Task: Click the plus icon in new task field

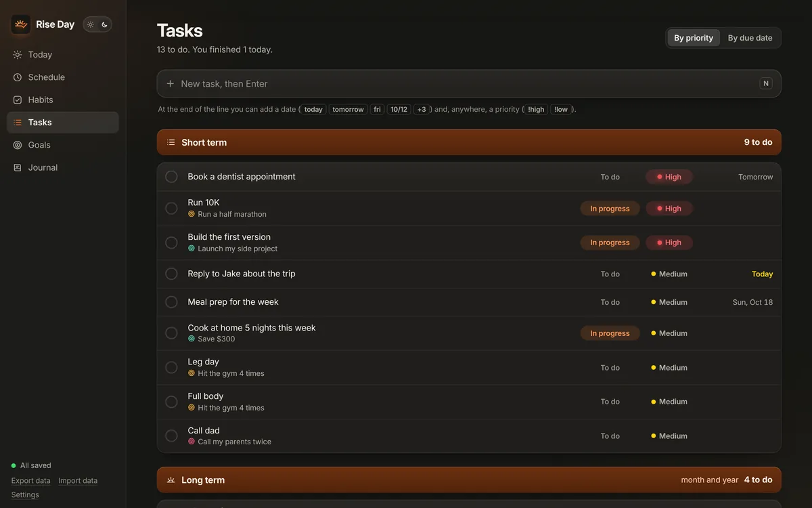Action: (x=171, y=84)
